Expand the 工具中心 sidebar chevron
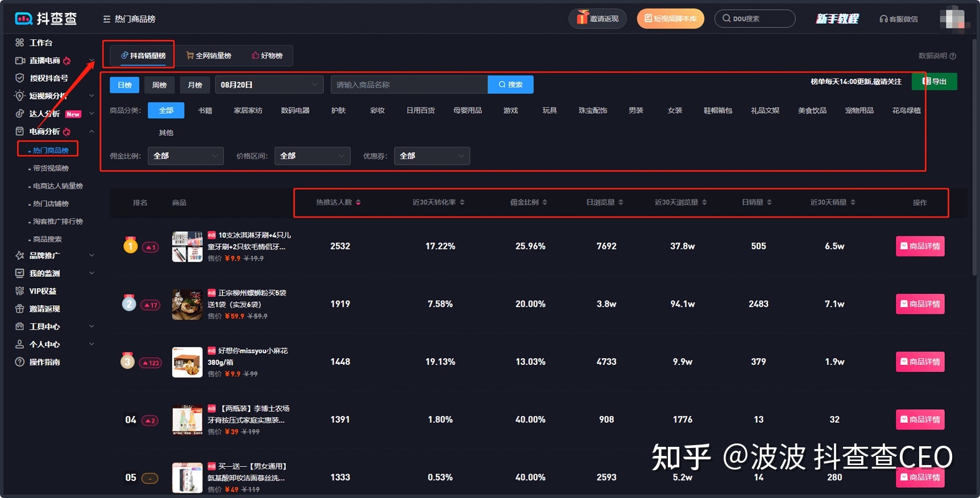This screenshot has width=980, height=498. 92,326
